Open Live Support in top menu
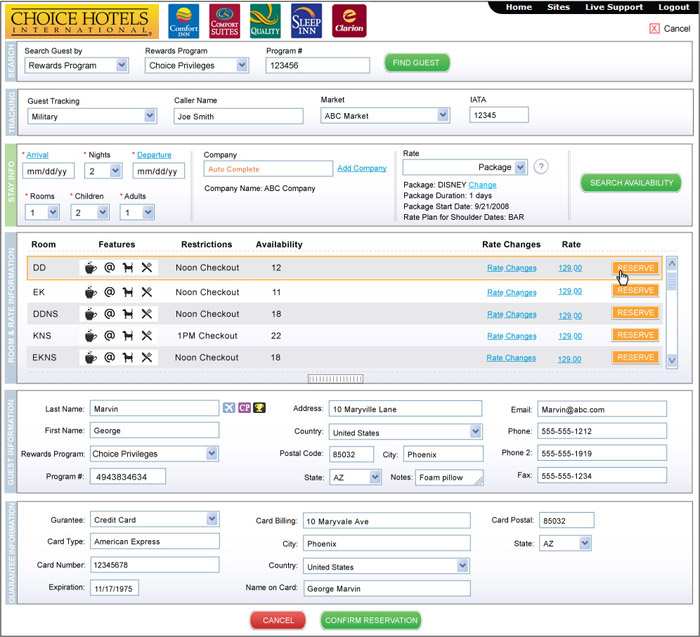Screen dimensions: 700x637 coord(614,7)
